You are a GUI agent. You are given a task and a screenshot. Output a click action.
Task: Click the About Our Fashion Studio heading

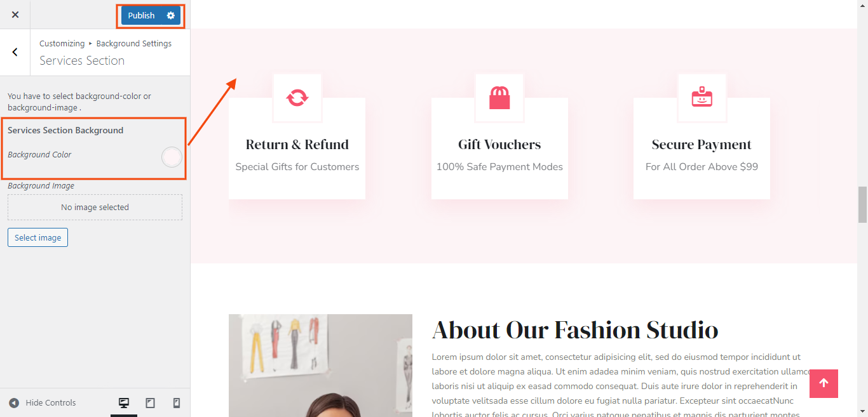575,330
